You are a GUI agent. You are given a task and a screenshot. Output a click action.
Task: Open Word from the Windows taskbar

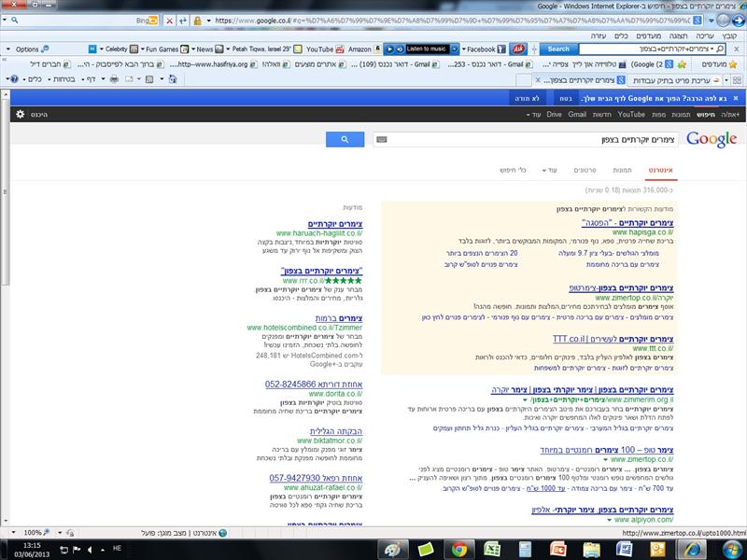624,550
